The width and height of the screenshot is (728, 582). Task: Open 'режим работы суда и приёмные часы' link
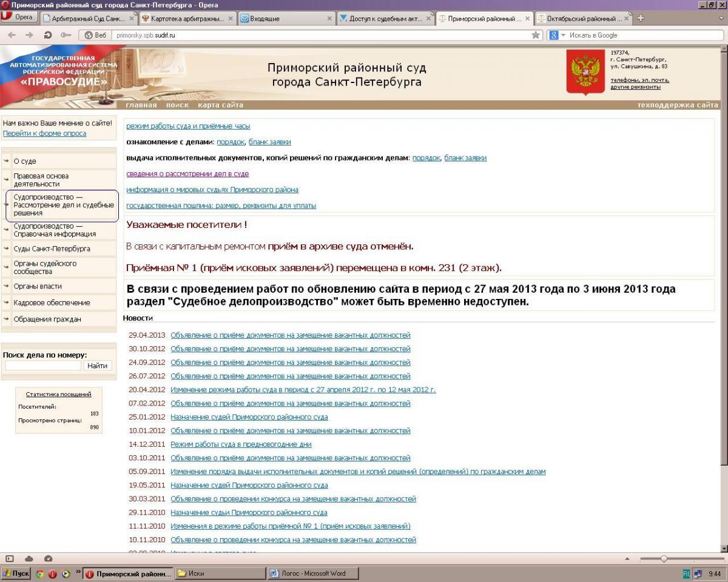(188, 126)
